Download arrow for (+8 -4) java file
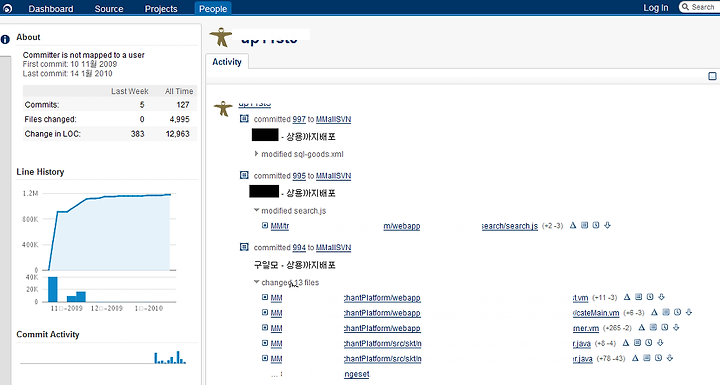Image resolution: width=720 pixels, height=385 pixels. tap(660, 342)
